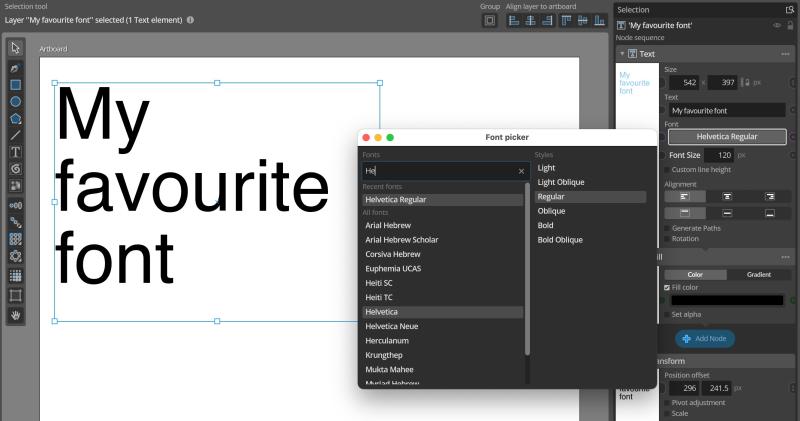800x421 pixels.
Task: Click the Group layers icon
Action: (489, 20)
